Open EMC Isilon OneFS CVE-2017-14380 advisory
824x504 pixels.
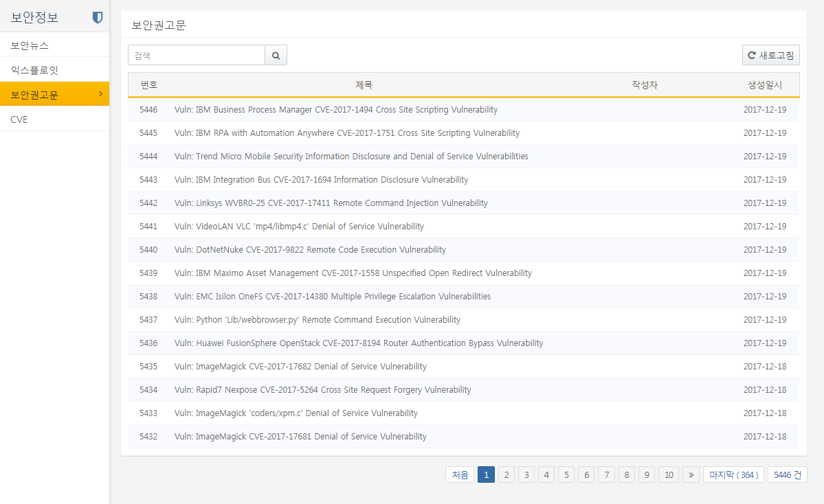333,297
